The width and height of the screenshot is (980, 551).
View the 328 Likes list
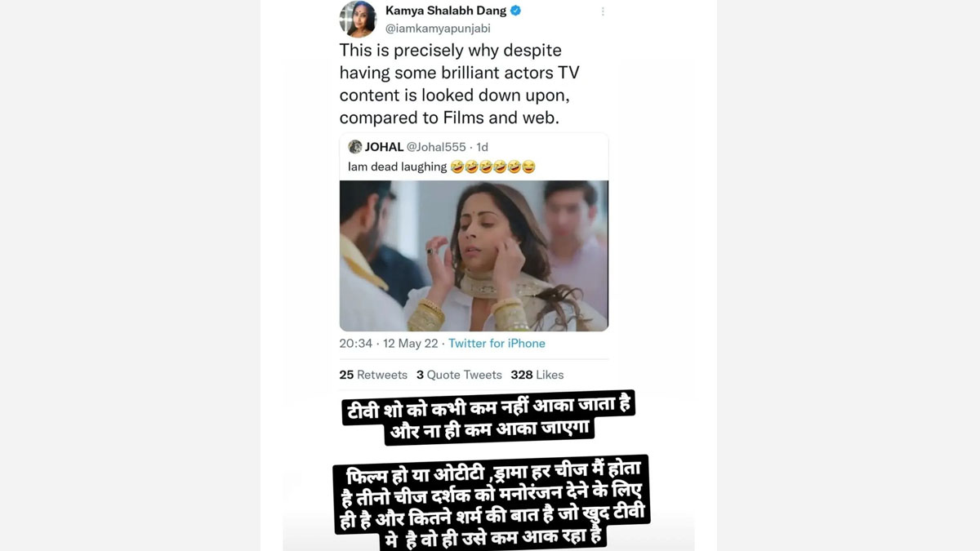(537, 375)
